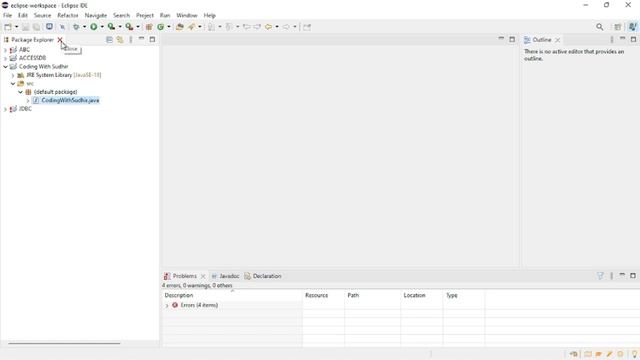The image size is (640, 360).
Task: Open the Debug dropdown arrow
Action: (84, 27)
